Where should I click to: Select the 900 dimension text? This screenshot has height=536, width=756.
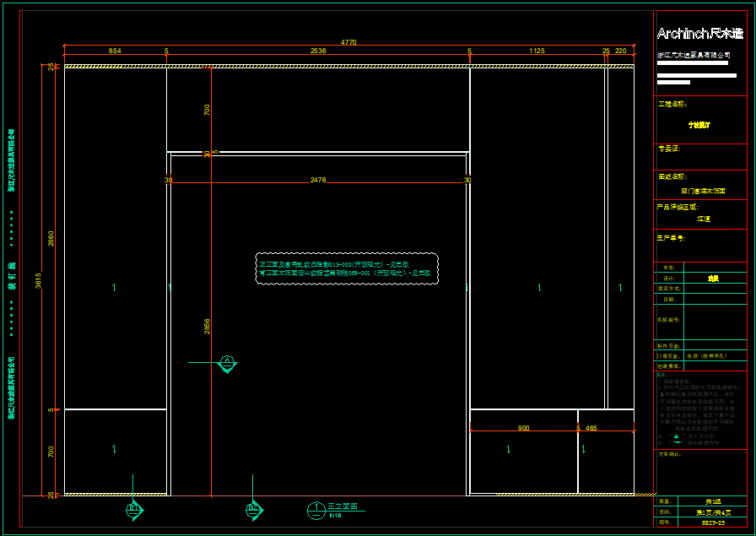click(x=523, y=428)
